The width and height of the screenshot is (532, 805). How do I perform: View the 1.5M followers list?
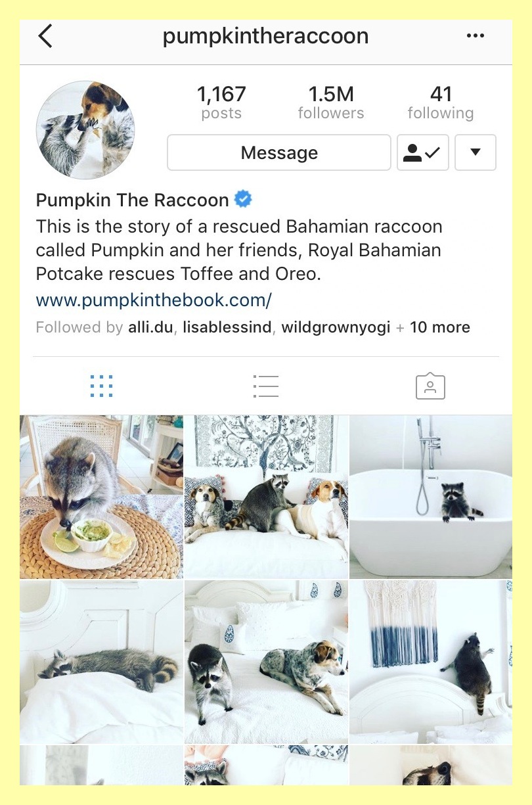(331, 103)
